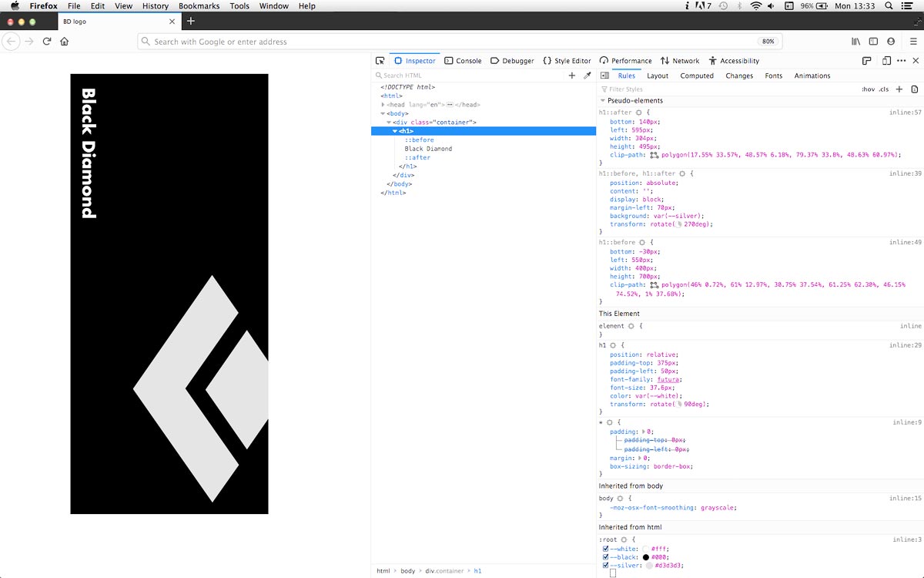
Task: Activate the element picker in the DevTools toolbar
Action: tap(380, 61)
